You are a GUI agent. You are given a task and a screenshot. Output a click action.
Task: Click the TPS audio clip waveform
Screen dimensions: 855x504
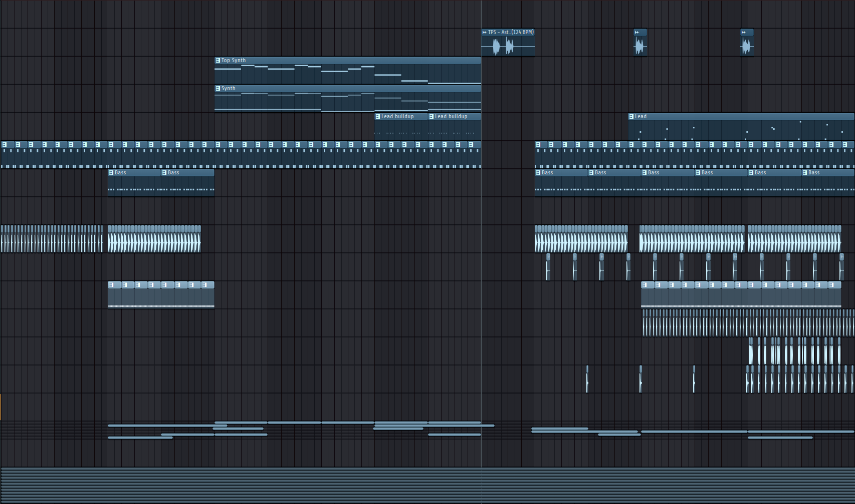(x=508, y=46)
